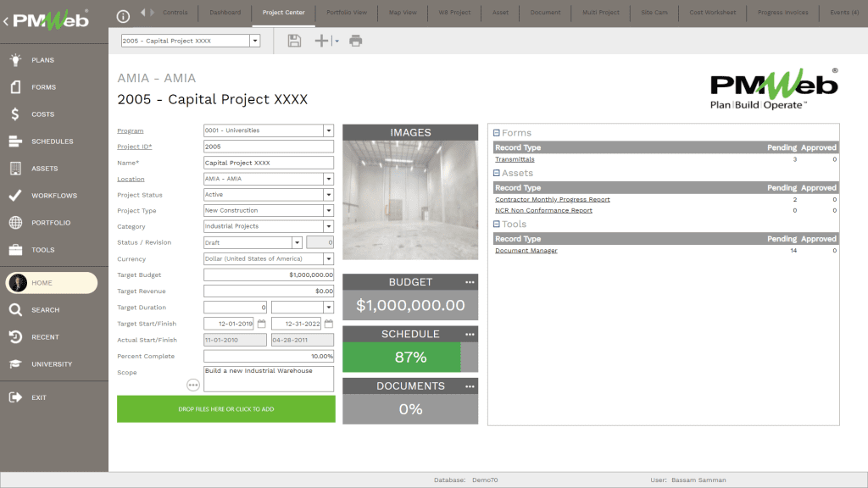Image resolution: width=868 pixels, height=488 pixels.
Task: Open the Category dropdown
Action: (329, 226)
